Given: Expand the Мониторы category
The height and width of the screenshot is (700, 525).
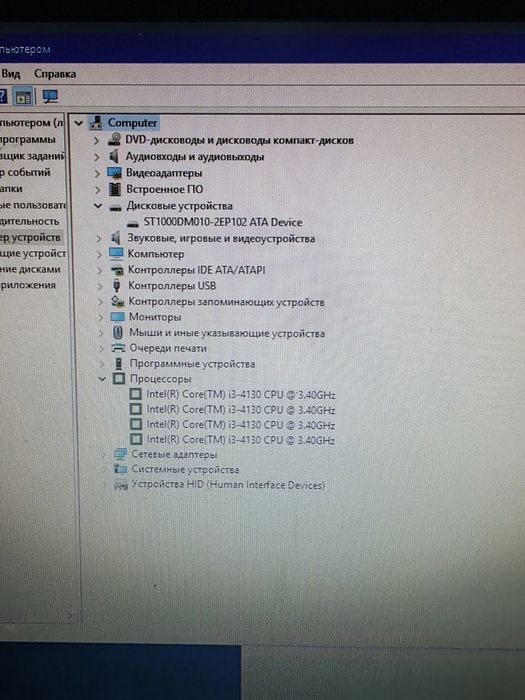Looking at the screenshot, I should pyautogui.click(x=101, y=317).
